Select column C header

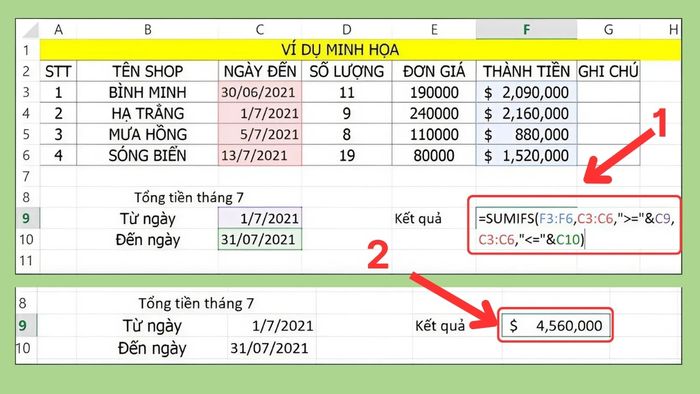pos(260,29)
